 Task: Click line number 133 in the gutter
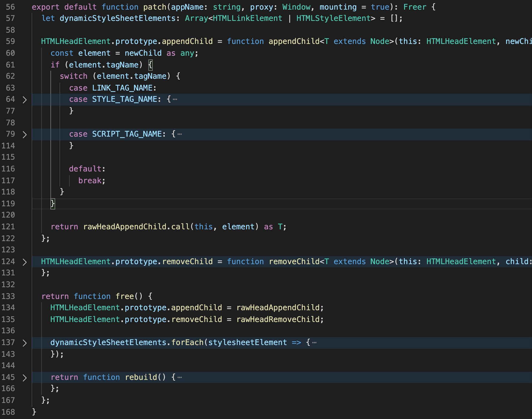click(x=8, y=296)
